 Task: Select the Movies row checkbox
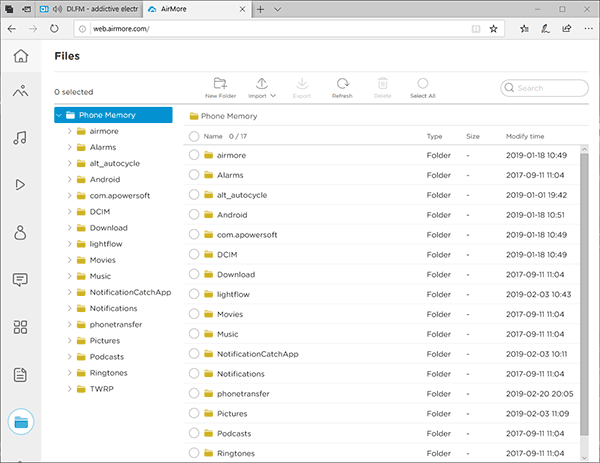[x=194, y=314]
